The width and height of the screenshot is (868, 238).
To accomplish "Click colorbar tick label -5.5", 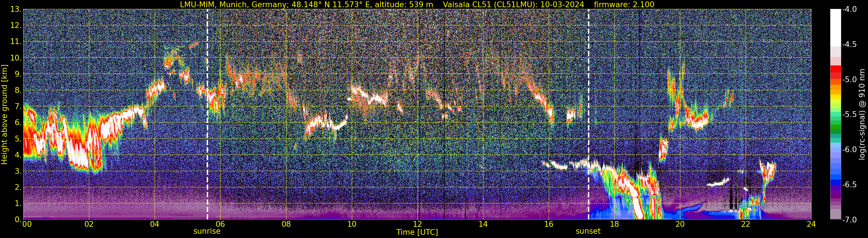I will [x=849, y=115].
